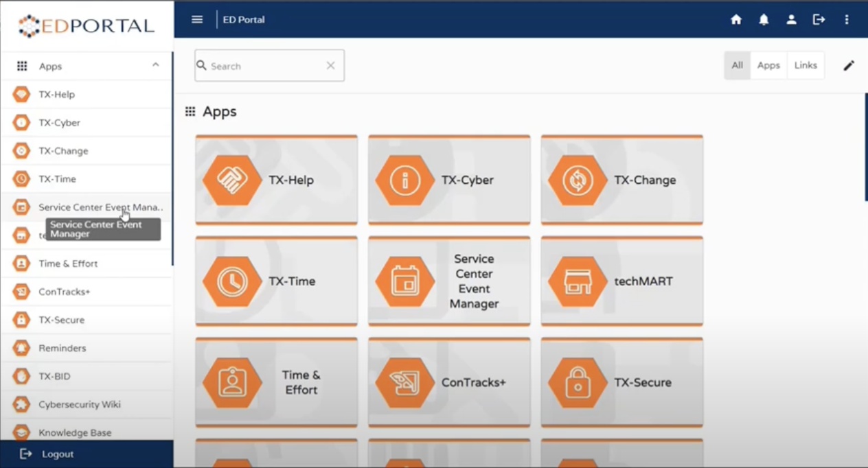This screenshot has width=868, height=468.
Task: Collapse the Apps section in the sidebar
Action: (x=155, y=65)
